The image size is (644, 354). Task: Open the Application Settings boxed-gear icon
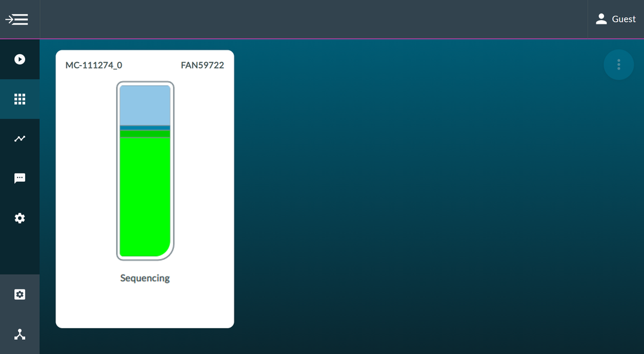click(20, 295)
